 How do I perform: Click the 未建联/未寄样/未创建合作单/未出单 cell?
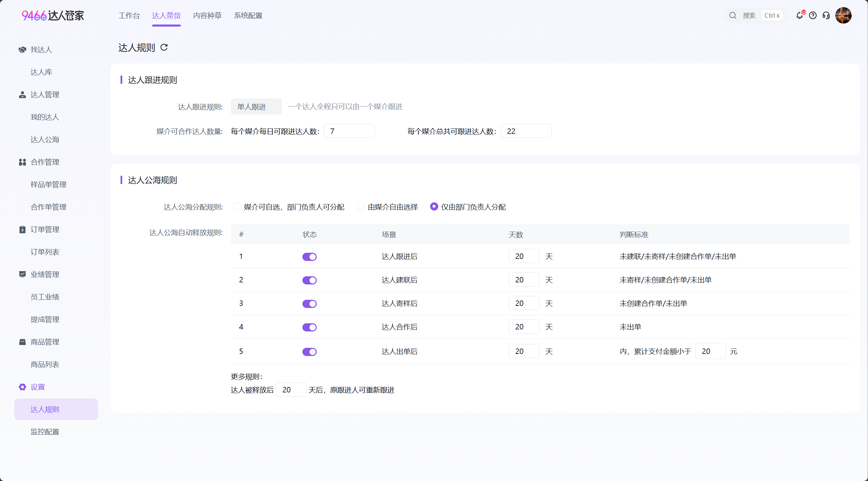click(678, 257)
